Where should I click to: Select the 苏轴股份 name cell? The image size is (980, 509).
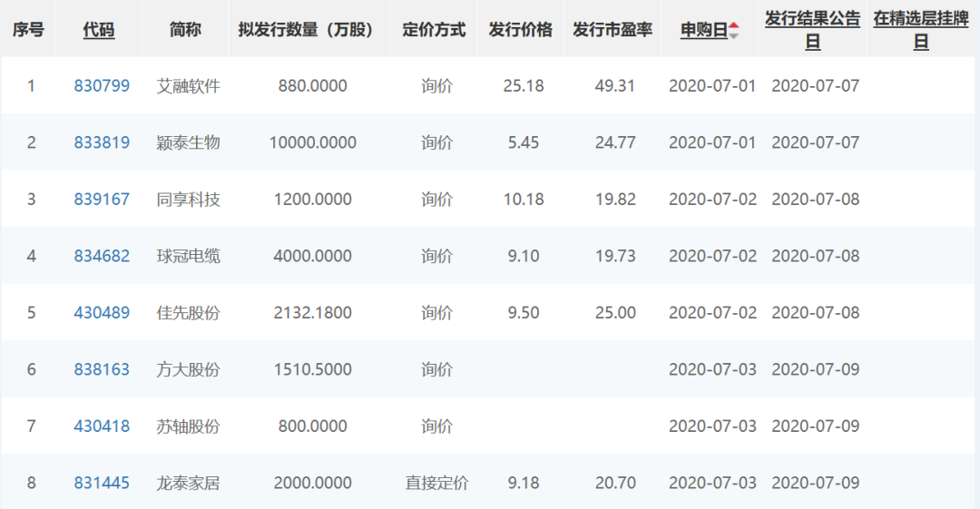coord(188,426)
